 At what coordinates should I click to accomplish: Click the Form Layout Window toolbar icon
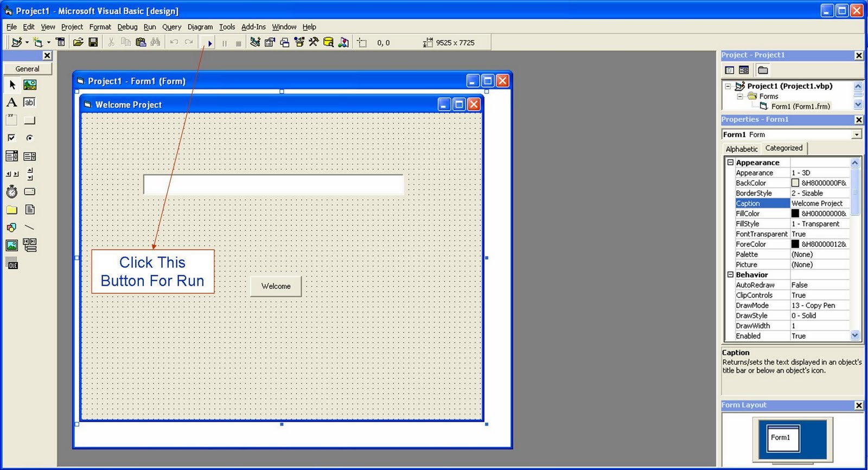pos(285,42)
